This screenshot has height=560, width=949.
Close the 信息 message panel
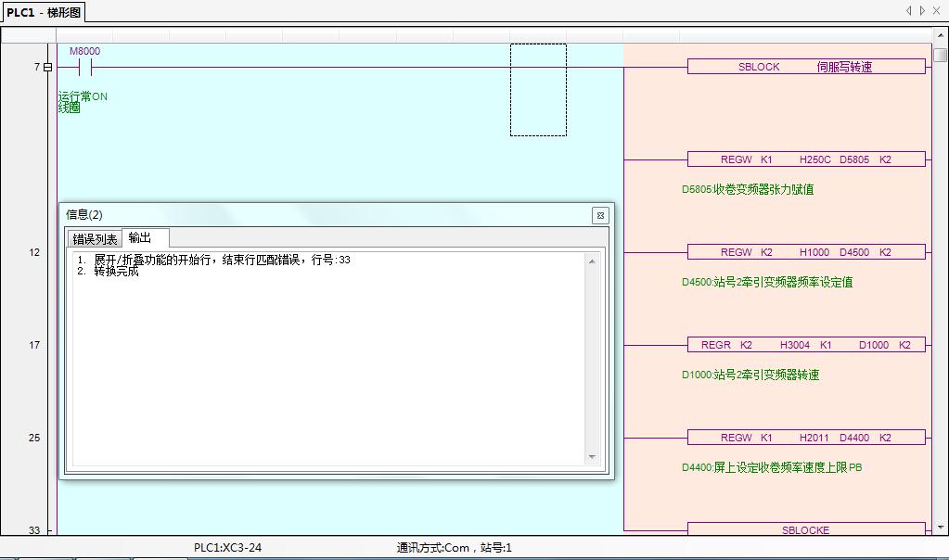[x=600, y=215]
